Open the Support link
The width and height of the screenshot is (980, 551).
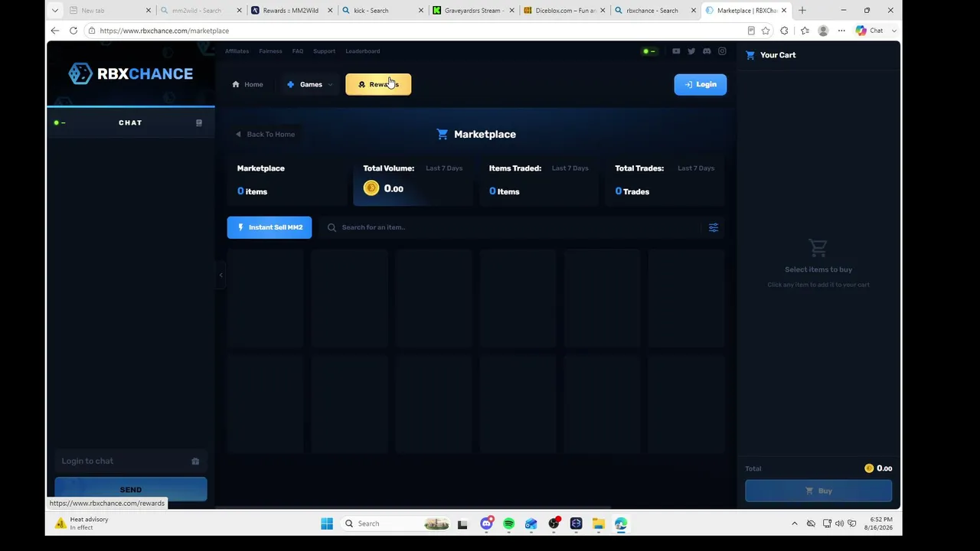pos(324,51)
